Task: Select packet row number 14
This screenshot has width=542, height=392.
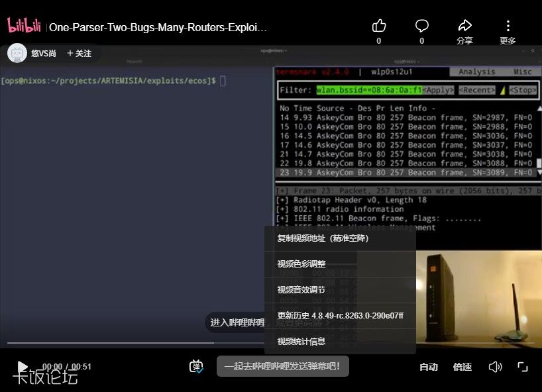Action: click(x=407, y=117)
